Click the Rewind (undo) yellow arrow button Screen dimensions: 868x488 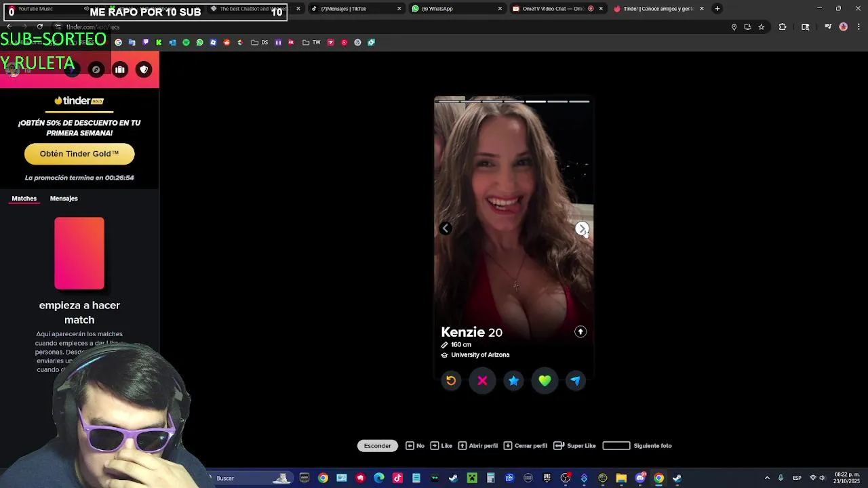[451, 381]
